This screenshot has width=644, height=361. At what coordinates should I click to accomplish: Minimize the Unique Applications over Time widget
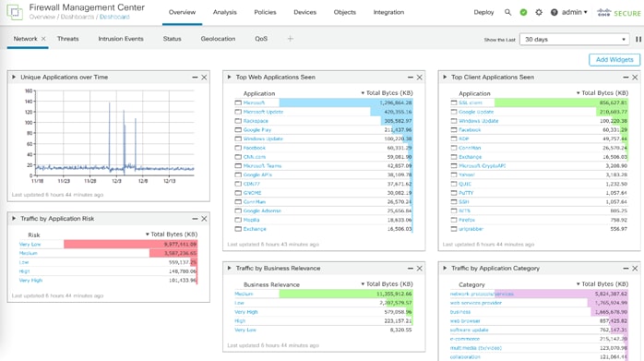(x=195, y=78)
